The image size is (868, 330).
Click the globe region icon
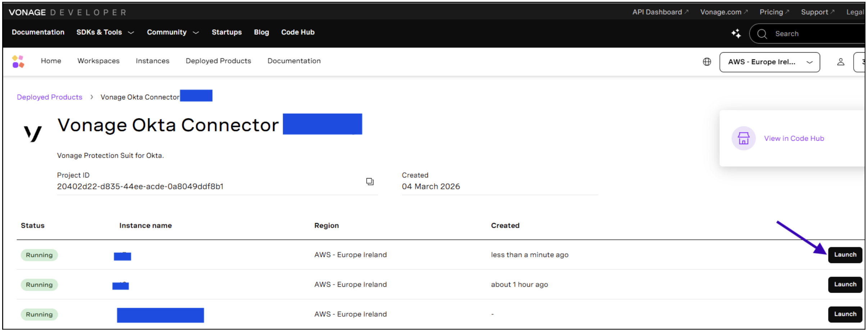pyautogui.click(x=707, y=62)
